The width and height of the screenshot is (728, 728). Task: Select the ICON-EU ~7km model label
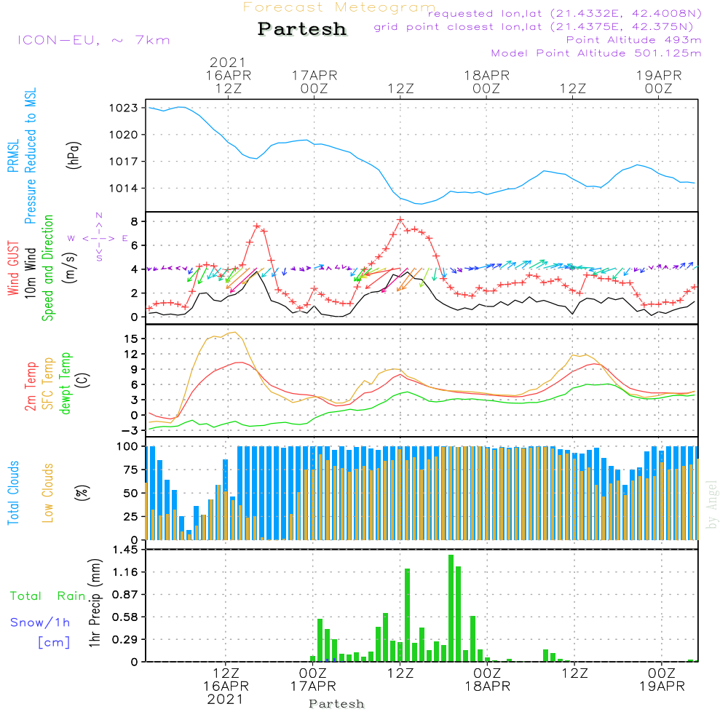tap(93, 39)
